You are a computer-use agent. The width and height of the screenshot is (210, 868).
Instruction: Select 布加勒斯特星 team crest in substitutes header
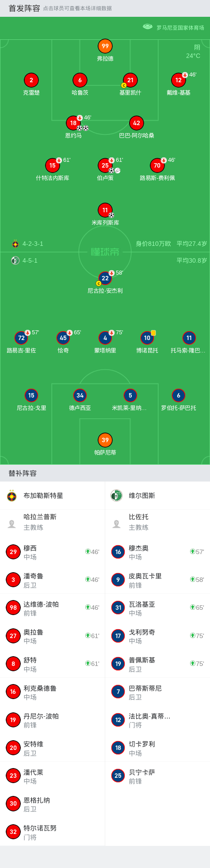point(12,496)
